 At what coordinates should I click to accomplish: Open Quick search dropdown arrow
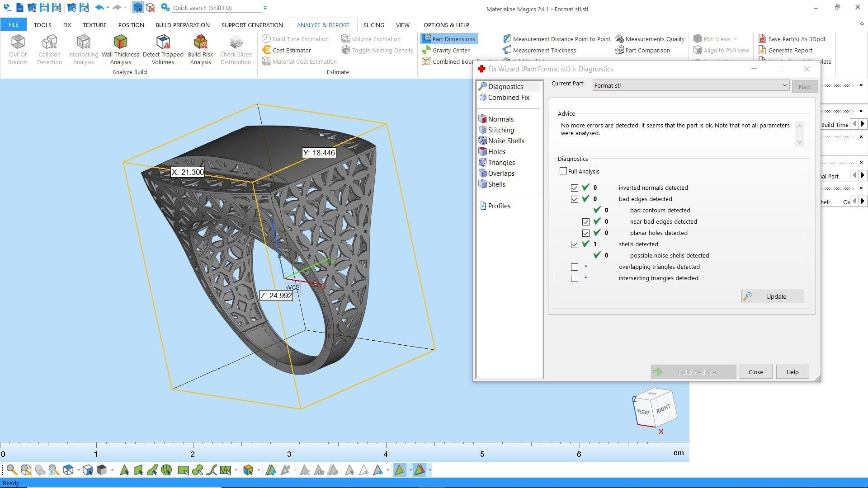265,8
